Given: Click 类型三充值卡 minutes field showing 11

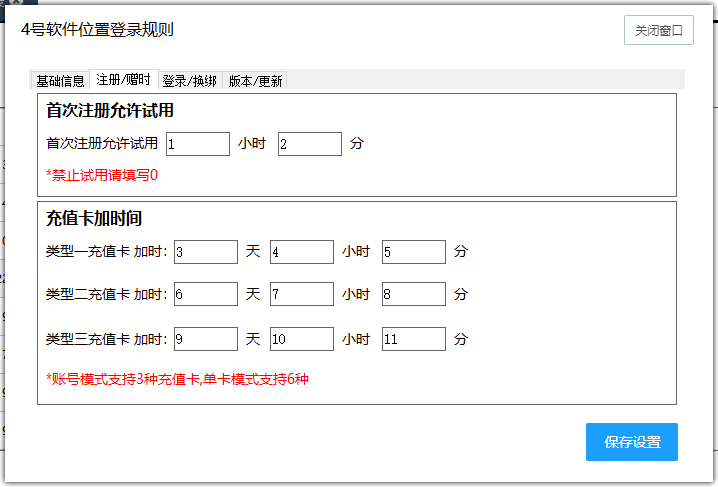Looking at the screenshot, I should coord(414,339).
